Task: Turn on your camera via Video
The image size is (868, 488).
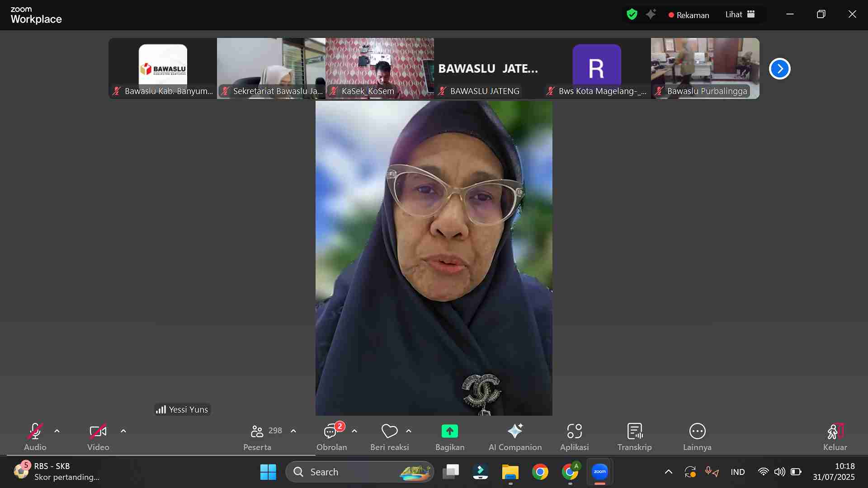Action: (x=98, y=434)
